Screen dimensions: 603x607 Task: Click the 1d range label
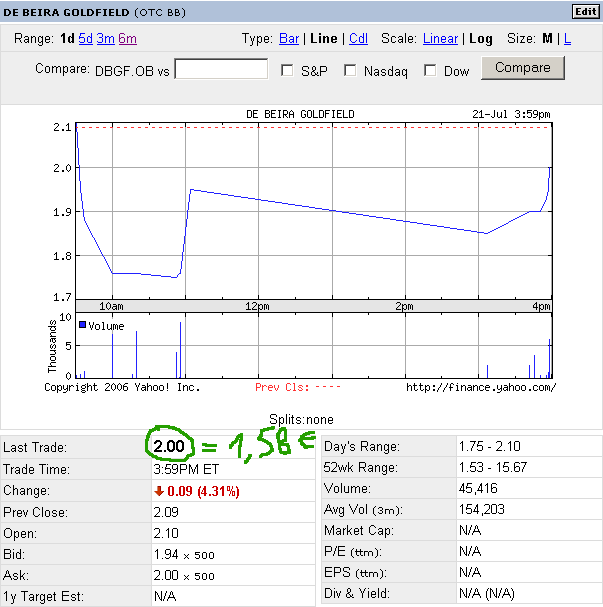click(x=67, y=39)
